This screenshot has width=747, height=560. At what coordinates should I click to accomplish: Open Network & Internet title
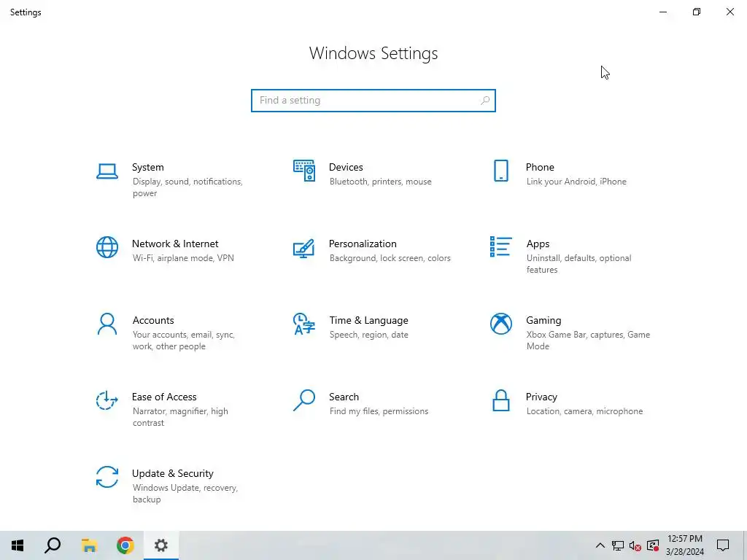(x=175, y=244)
